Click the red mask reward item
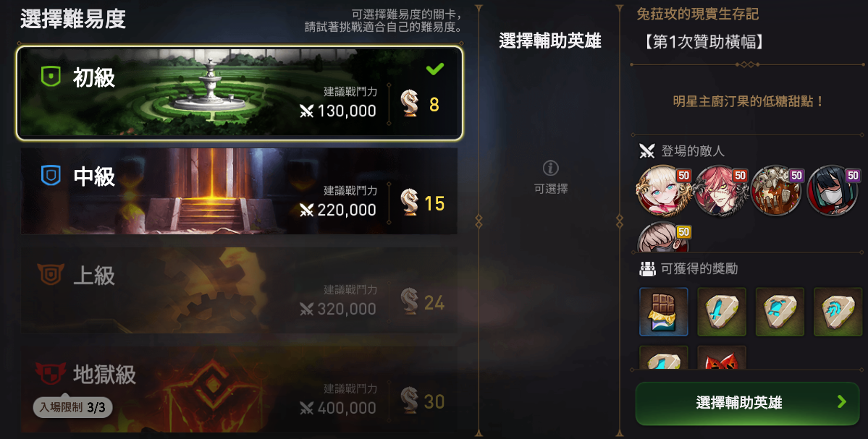 pos(722,358)
